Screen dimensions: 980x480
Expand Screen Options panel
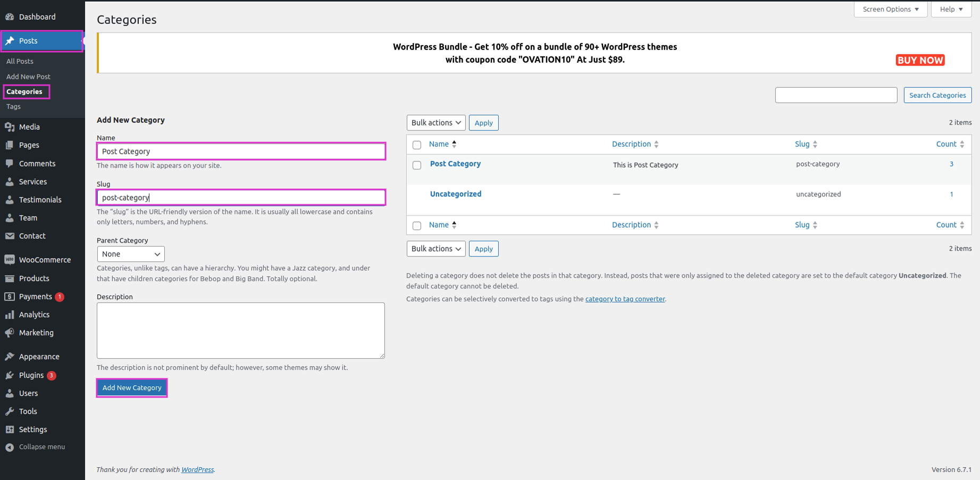[x=891, y=9]
